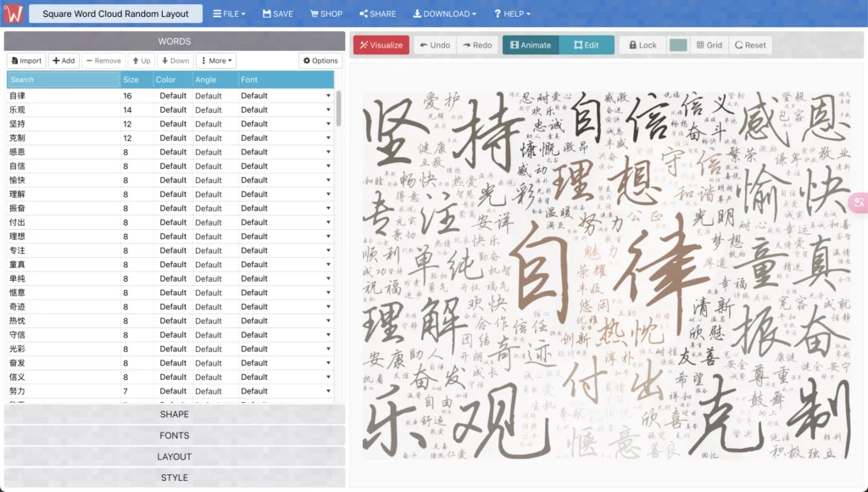
Task: Move word Up button
Action: 142,60
